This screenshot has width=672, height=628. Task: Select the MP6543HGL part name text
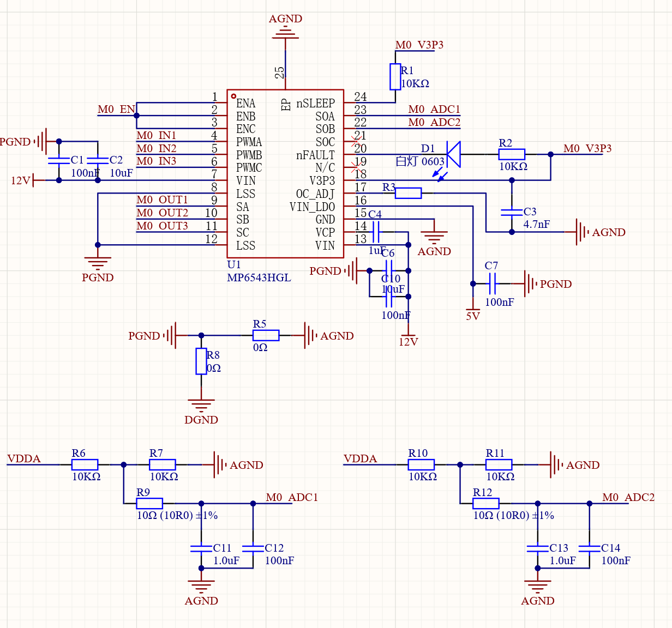[x=259, y=277]
